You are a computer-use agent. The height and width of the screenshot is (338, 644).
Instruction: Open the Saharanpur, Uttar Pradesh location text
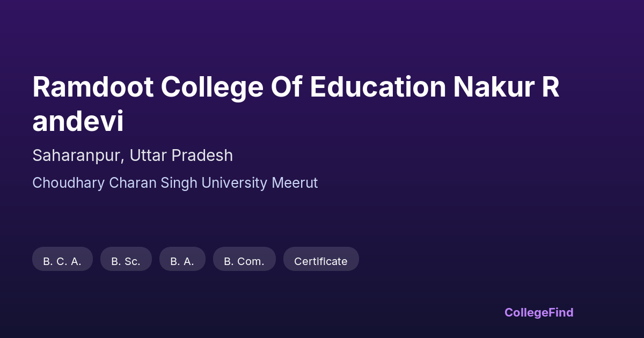coord(133,156)
